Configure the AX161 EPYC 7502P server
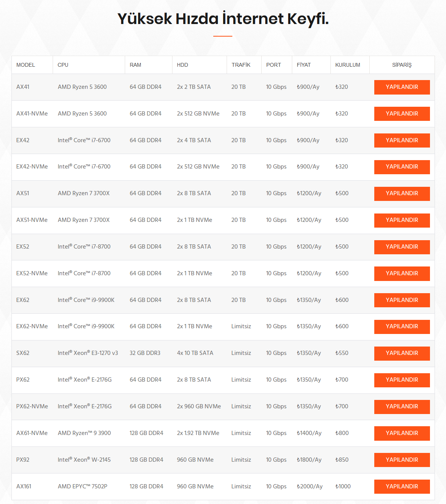 pos(402,487)
